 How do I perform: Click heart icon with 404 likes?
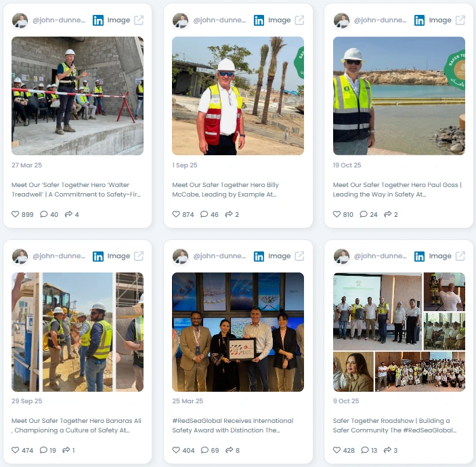[x=176, y=450]
